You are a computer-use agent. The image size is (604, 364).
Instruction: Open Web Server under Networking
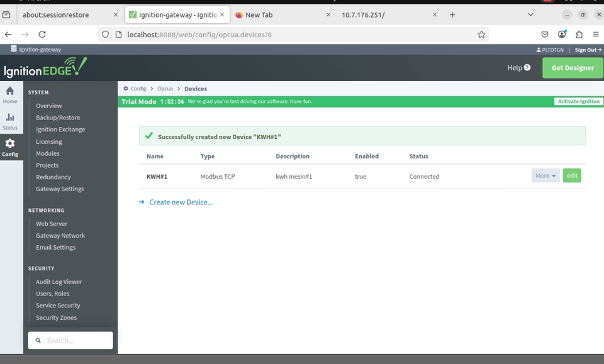pyautogui.click(x=52, y=224)
